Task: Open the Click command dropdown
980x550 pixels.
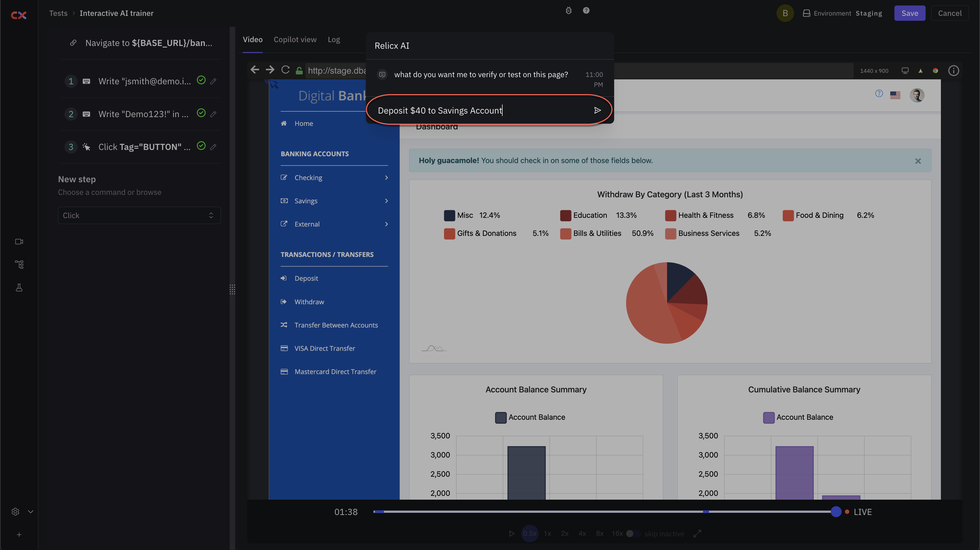Action: tap(139, 215)
